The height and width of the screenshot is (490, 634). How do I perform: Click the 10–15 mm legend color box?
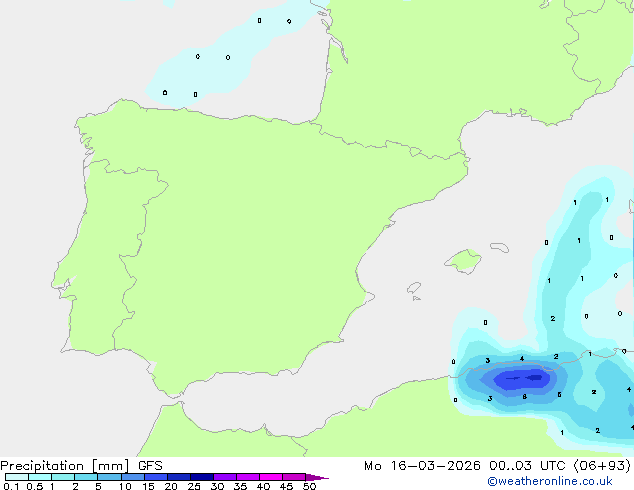pos(132,477)
